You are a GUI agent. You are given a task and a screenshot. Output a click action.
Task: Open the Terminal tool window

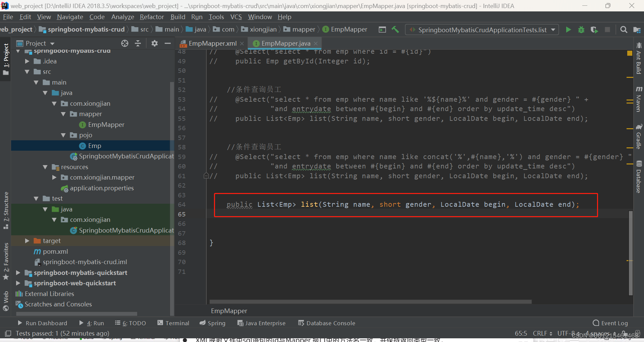(x=173, y=323)
